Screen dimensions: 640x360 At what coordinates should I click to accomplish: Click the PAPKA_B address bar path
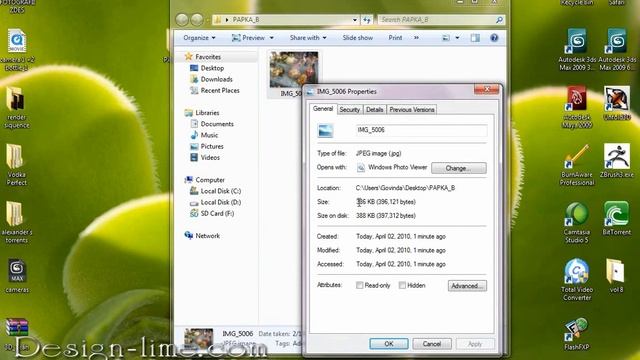pos(246,20)
